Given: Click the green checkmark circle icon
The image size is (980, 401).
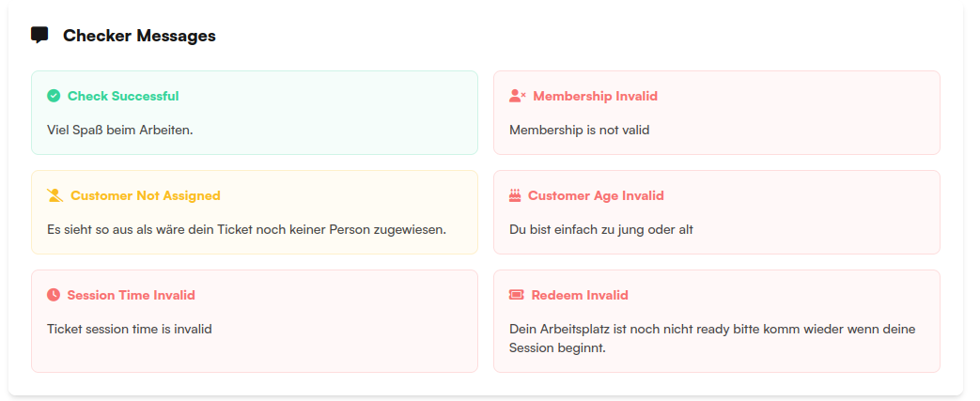Looking at the screenshot, I should pyautogui.click(x=54, y=96).
